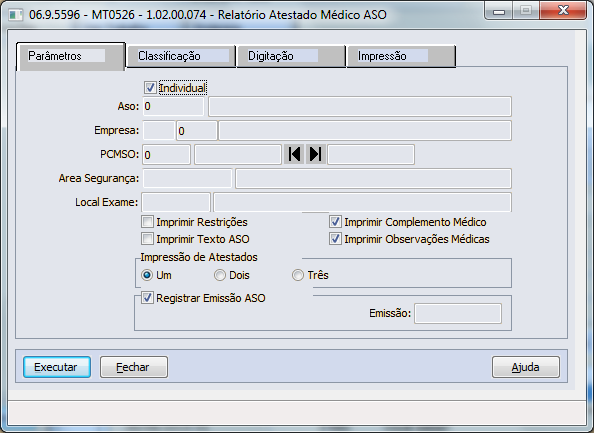This screenshot has width=594, height=433.
Task: Focus the Aso number field
Action: pos(173,106)
